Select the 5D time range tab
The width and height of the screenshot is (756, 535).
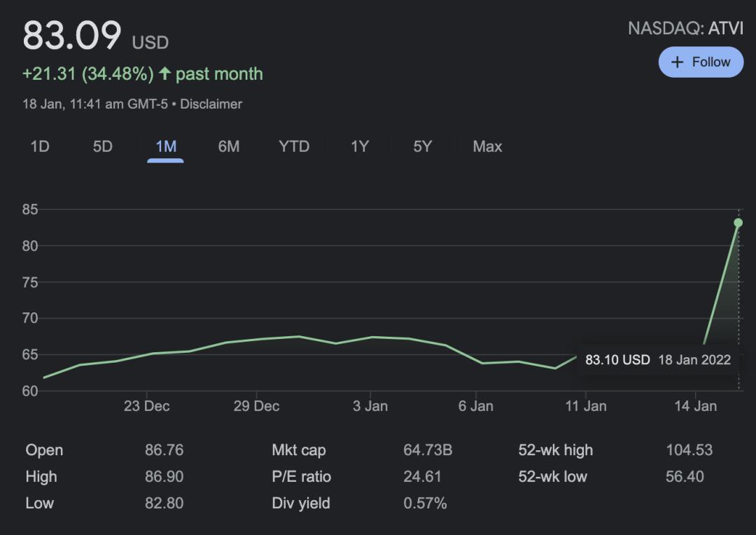point(103,146)
